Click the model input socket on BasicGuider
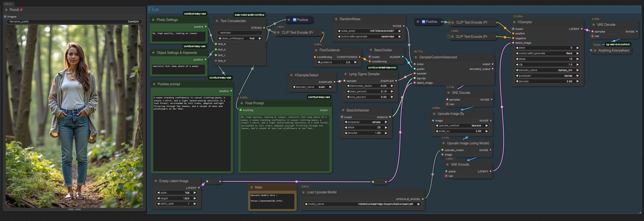 tap(369, 57)
